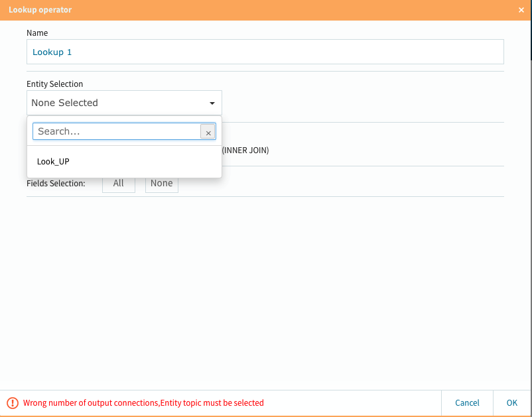Cancel the Lookup operator dialog

pyautogui.click(x=467, y=403)
